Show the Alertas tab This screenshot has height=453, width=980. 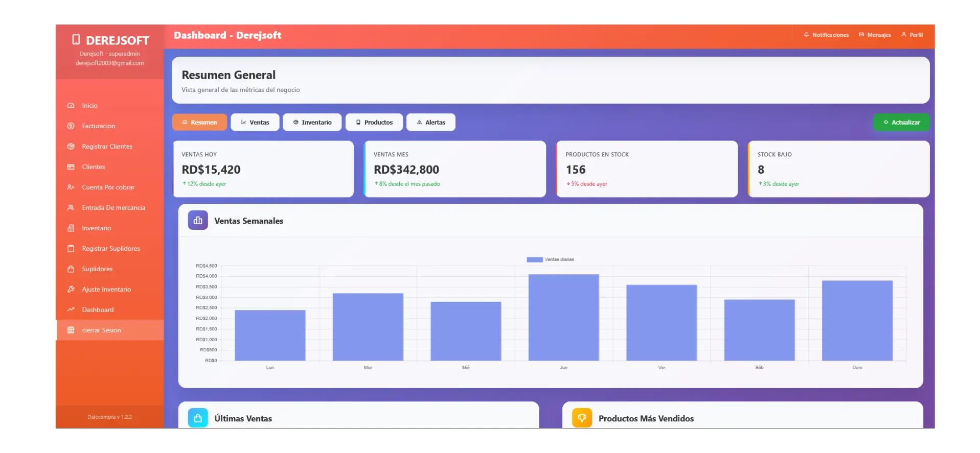(x=430, y=123)
